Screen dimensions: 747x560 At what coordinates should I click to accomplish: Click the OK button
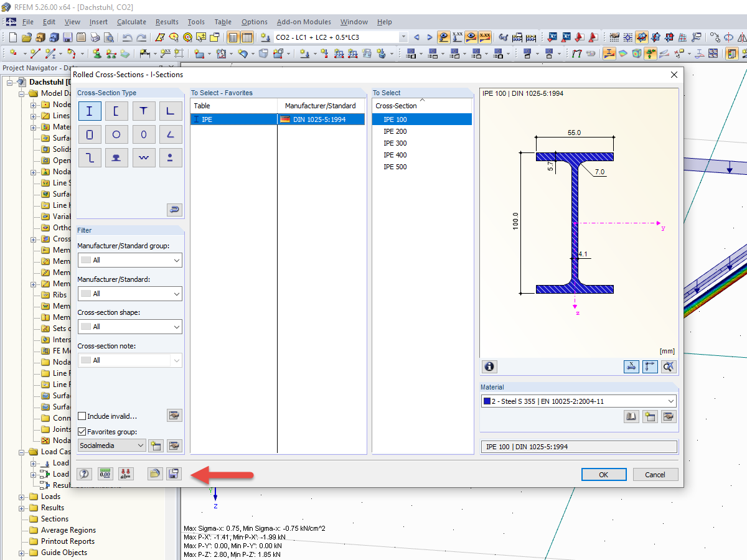tap(603, 474)
